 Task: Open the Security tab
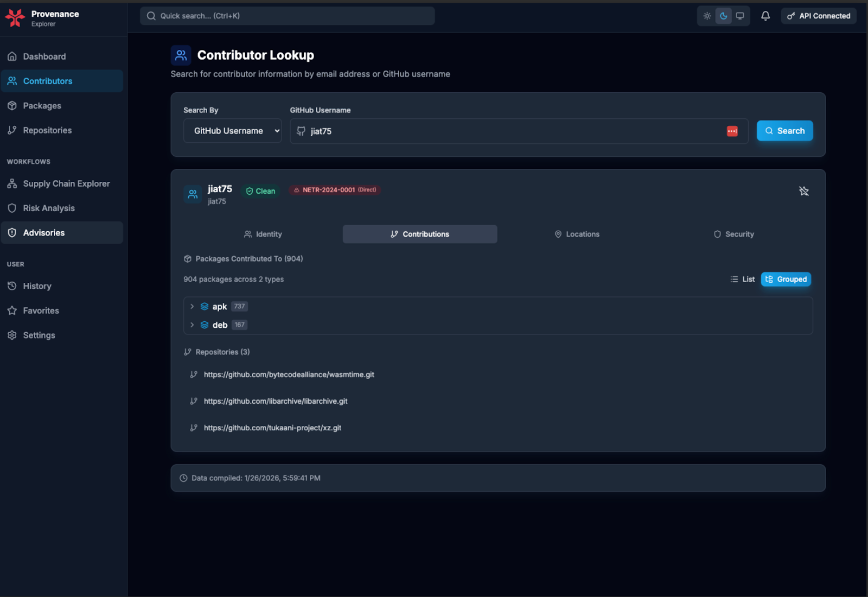(733, 234)
